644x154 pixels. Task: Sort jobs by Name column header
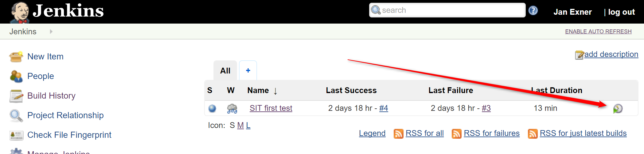pos(258,91)
